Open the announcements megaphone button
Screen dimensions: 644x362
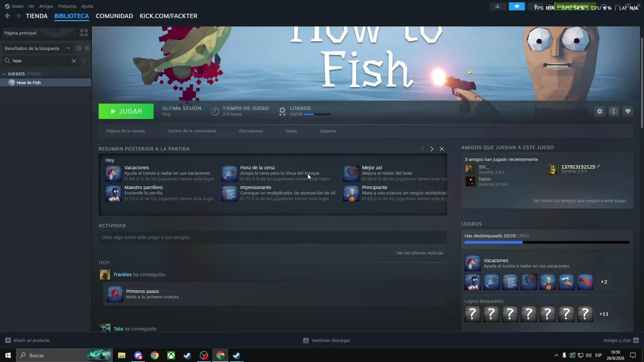(x=517, y=7)
